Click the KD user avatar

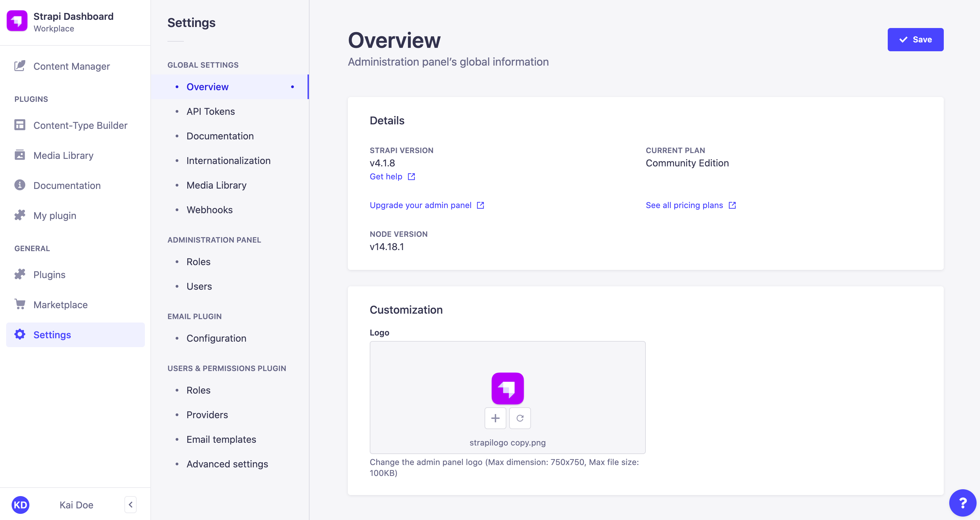coord(21,505)
